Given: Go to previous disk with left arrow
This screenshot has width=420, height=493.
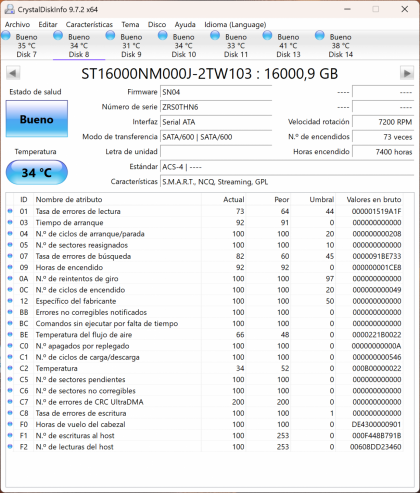Looking at the screenshot, I should [13, 73].
